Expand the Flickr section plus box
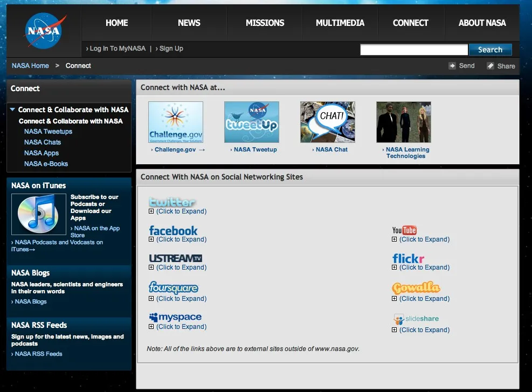 click(394, 267)
